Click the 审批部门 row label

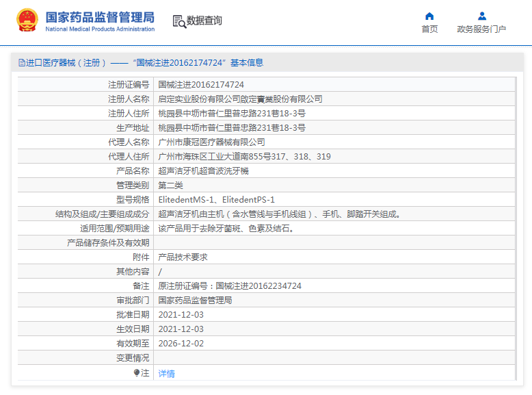coord(133,301)
